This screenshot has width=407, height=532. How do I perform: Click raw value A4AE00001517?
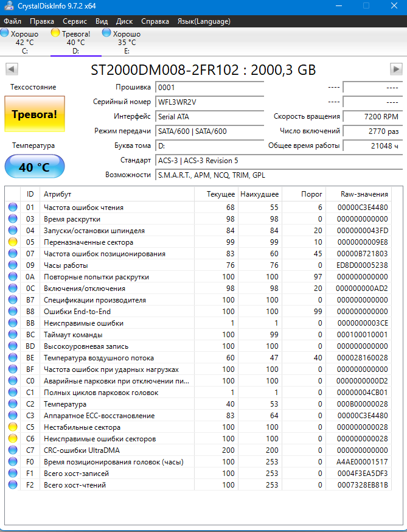362,462
